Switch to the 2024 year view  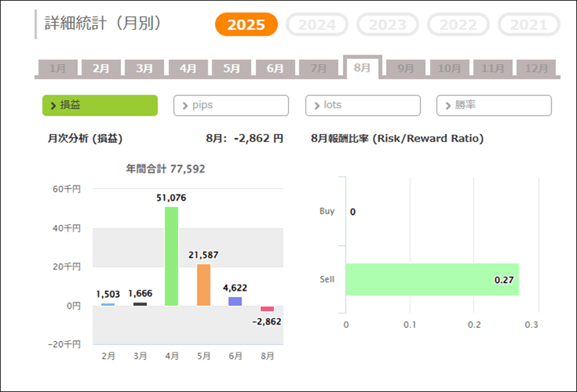317,25
